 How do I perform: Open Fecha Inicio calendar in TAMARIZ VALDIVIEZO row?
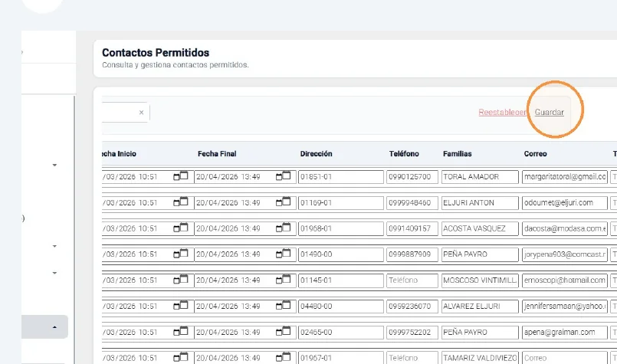[181, 357]
